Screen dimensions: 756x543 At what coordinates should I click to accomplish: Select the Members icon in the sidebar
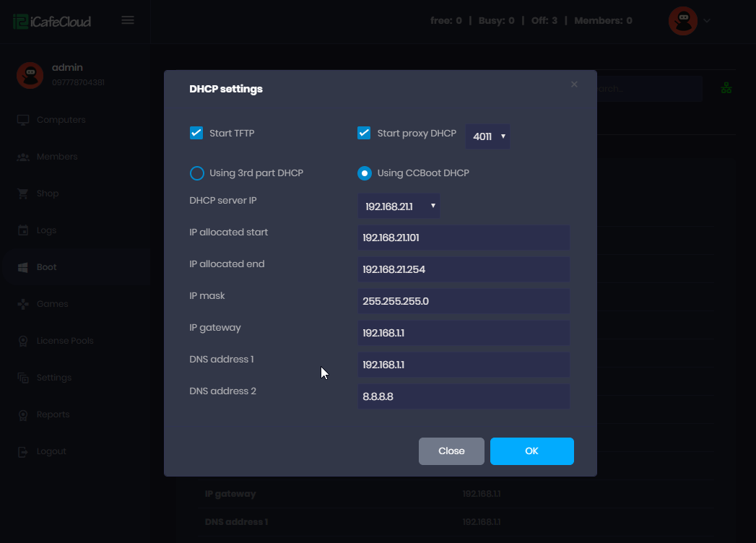[x=22, y=156]
